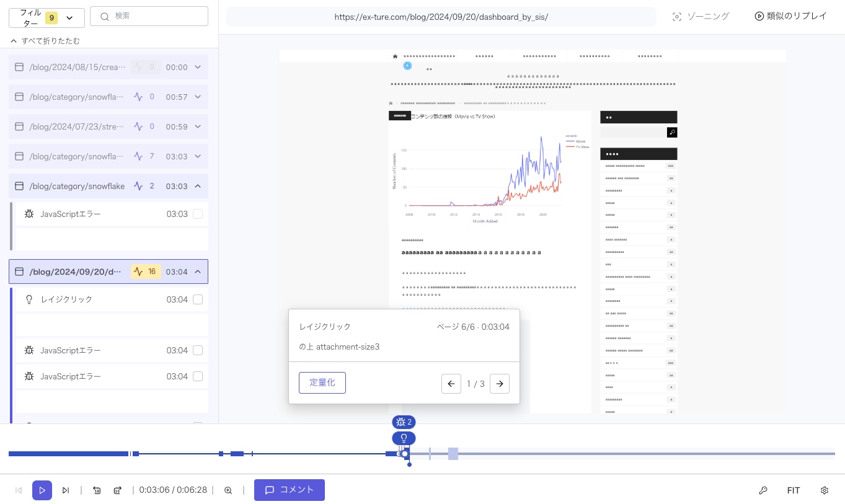The width and height of the screenshot is (845, 504).
Task: Open replay settings gear
Action: pos(825,490)
